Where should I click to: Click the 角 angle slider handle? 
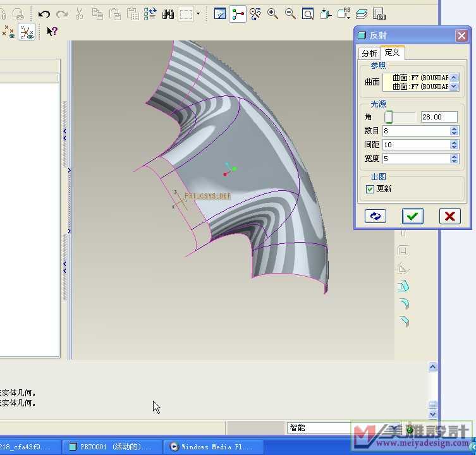pos(389,117)
